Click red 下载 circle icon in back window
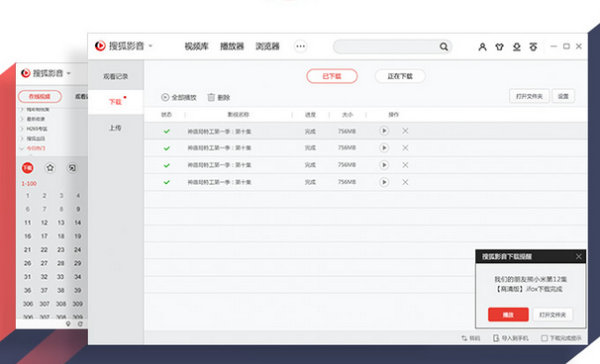The height and width of the screenshot is (364, 600). pos(28,167)
